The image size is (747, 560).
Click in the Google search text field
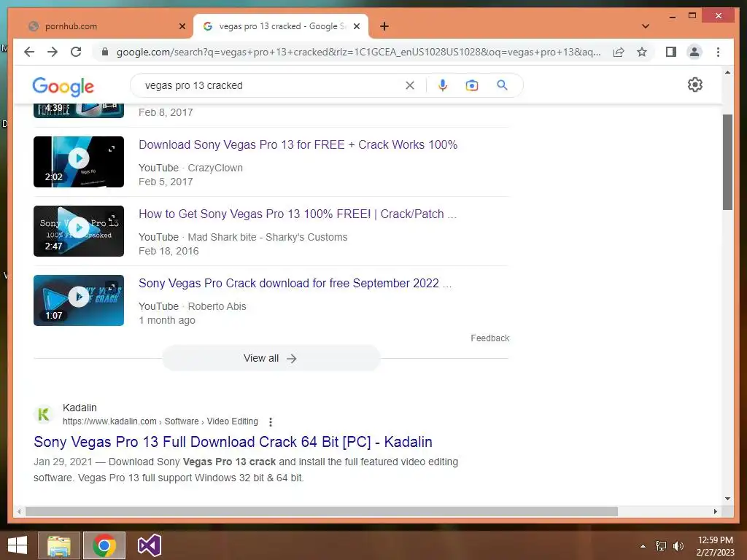pos(271,85)
